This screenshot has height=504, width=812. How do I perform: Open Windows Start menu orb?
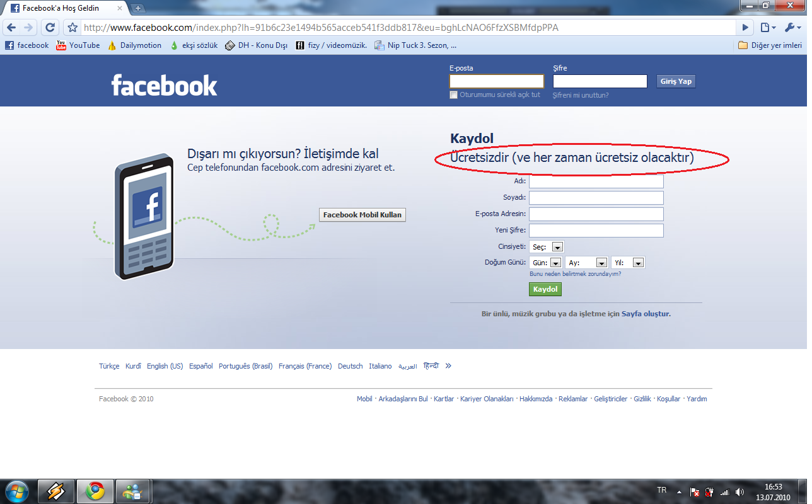pyautogui.click(x=16, y=491)
